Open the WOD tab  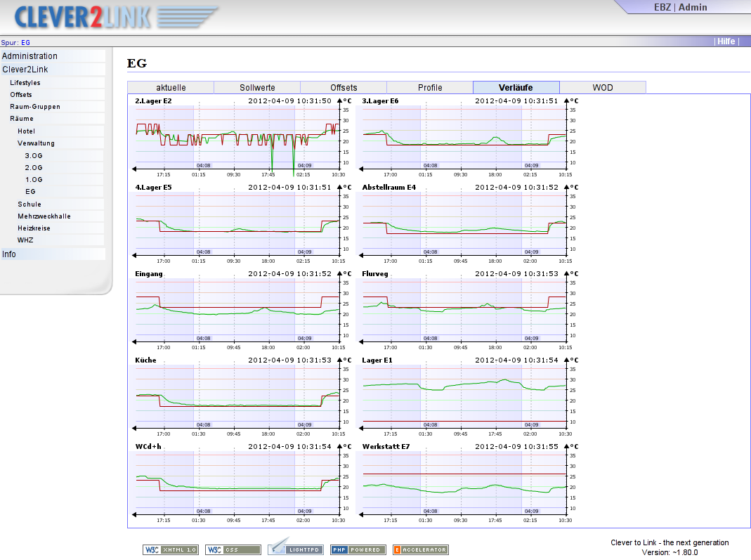(603, 88)
